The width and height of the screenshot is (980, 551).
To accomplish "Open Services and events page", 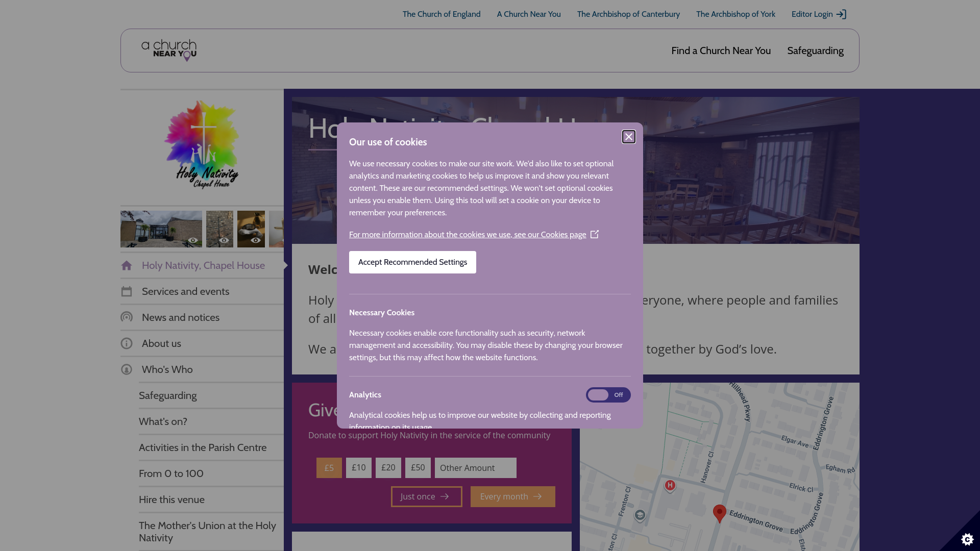I will 185,291.
